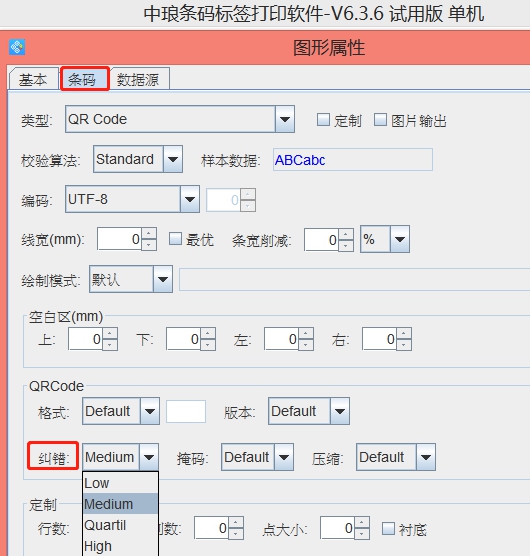Viewport: 530px width, 556px height.
Task: Open the 版本 Default dropdown
Action: click(340, 411)
